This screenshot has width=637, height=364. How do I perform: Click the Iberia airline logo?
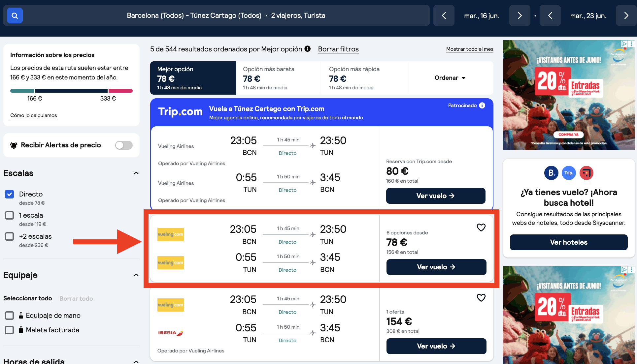[171, 333]
